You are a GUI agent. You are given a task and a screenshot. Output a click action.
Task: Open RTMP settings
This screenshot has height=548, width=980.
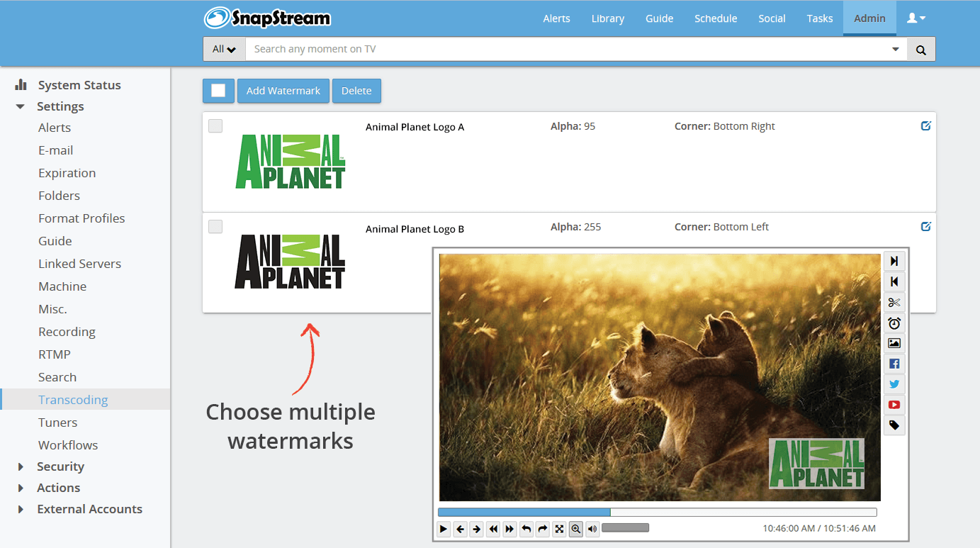pos(55,354)
